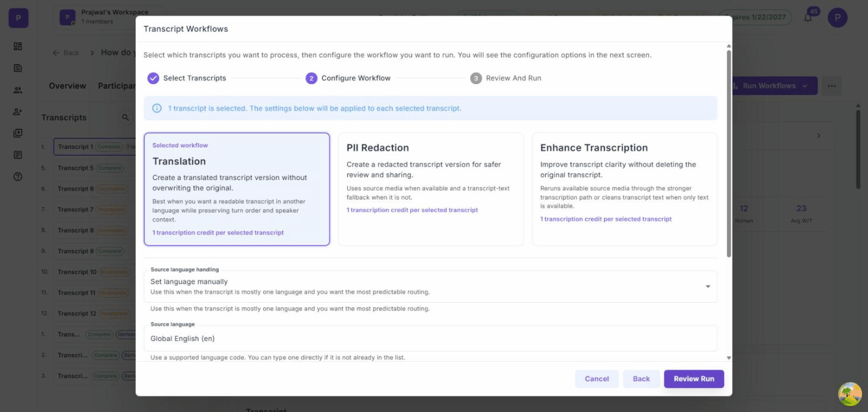The image size is (868, 412).
Task: Click the Back button in dialog footer
Action: (x=641, y=379)
